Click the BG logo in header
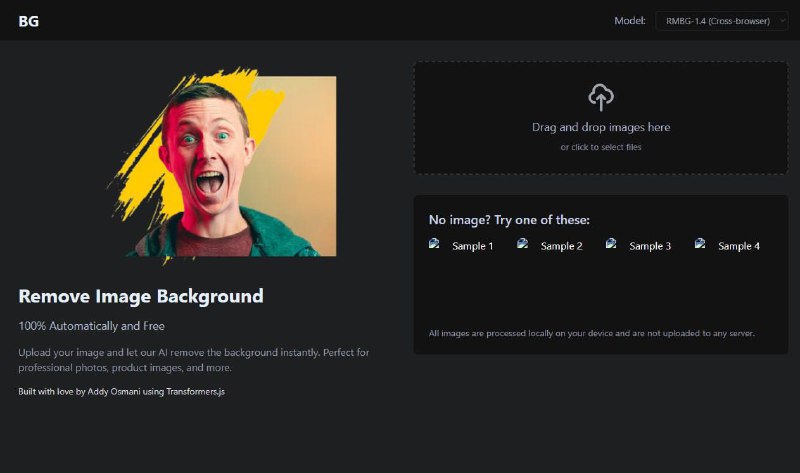The image size is (800, 473). coord(29,21)
